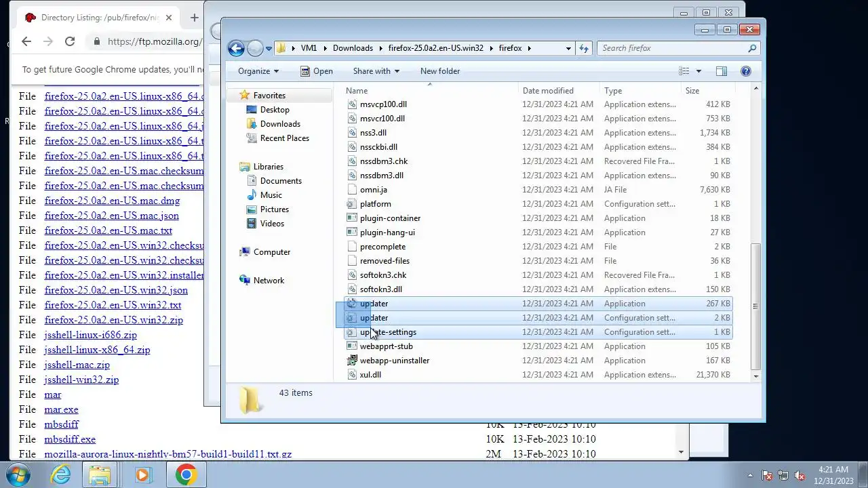The image size is (868, 488).
Task: Open the Documents library
Action: 281,181
